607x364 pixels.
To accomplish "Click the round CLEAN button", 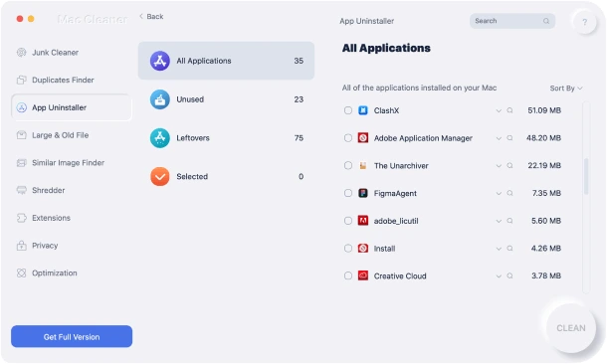I will tap(571, 328).
